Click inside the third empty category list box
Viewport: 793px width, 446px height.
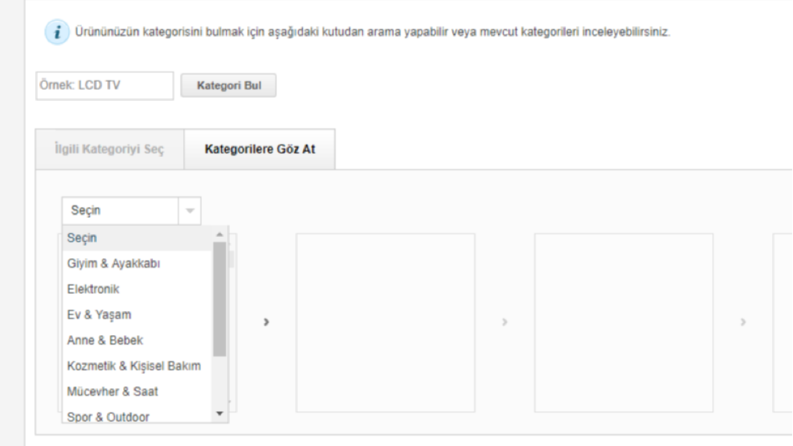click(x=624, y=323)
